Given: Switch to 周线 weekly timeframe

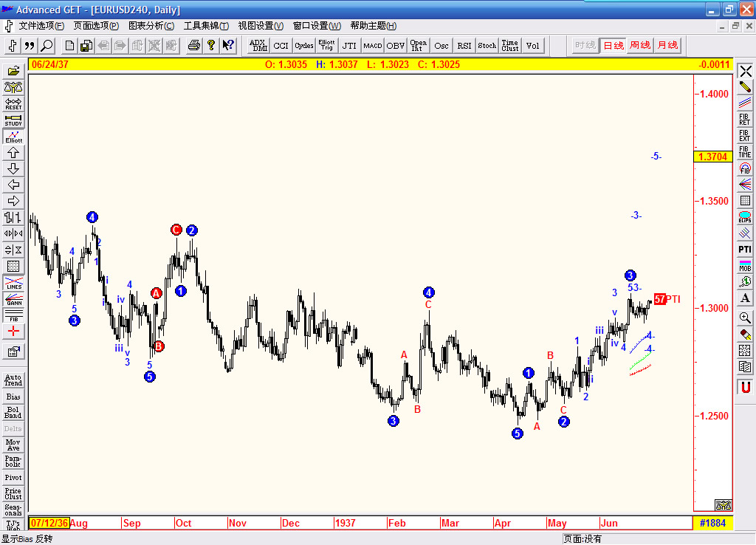Looking at the screenshot, I should click(x=640, y=45).
